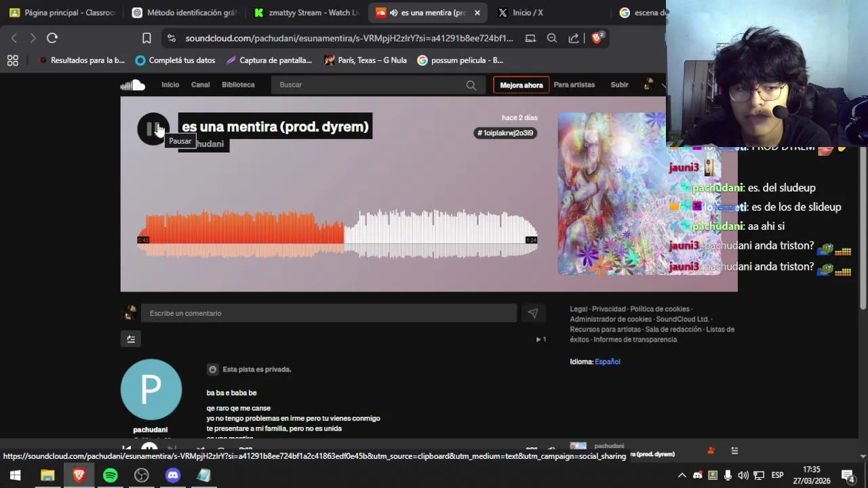The image size is (868, 488).
Task: Click the microphone icon in system tray
Action: (x=728, y=475)
